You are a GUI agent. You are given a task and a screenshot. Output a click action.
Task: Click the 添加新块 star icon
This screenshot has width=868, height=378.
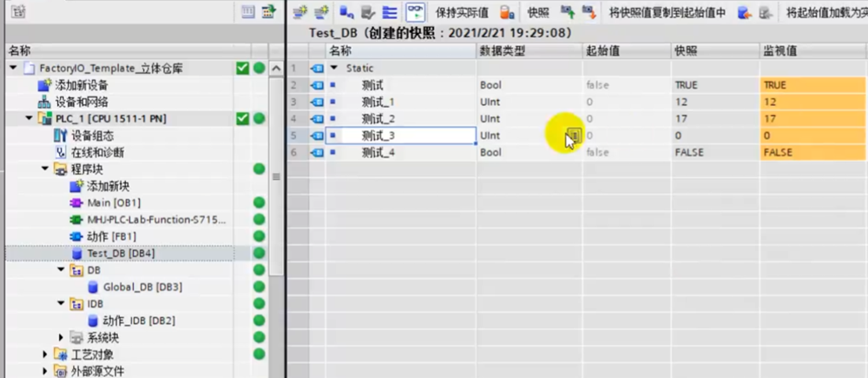tap(76, 186)
